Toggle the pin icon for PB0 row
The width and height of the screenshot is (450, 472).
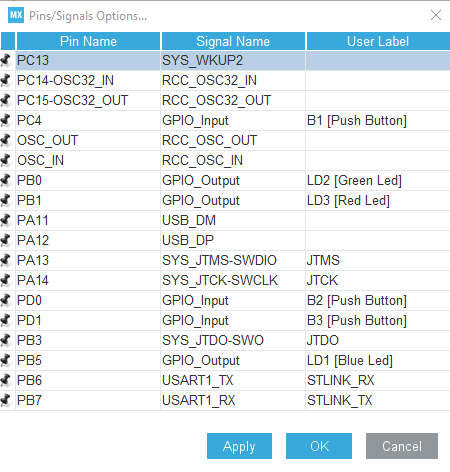5,180
